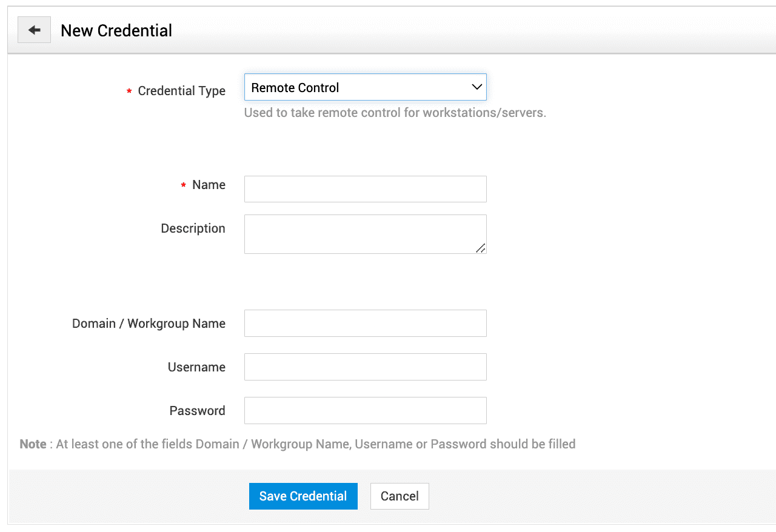The width and height of the screenshot is (776, 532).
Task: Click the Name field label
Action: coord(209,185)
